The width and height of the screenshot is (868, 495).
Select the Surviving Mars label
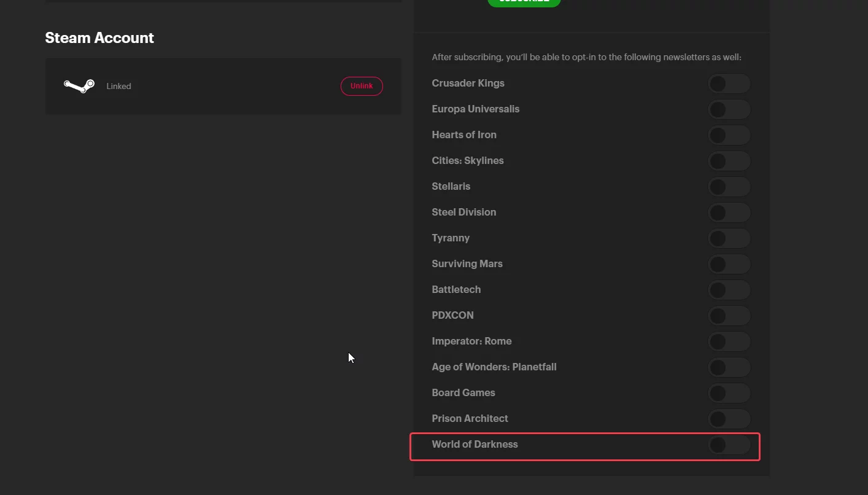coord(467,263)
